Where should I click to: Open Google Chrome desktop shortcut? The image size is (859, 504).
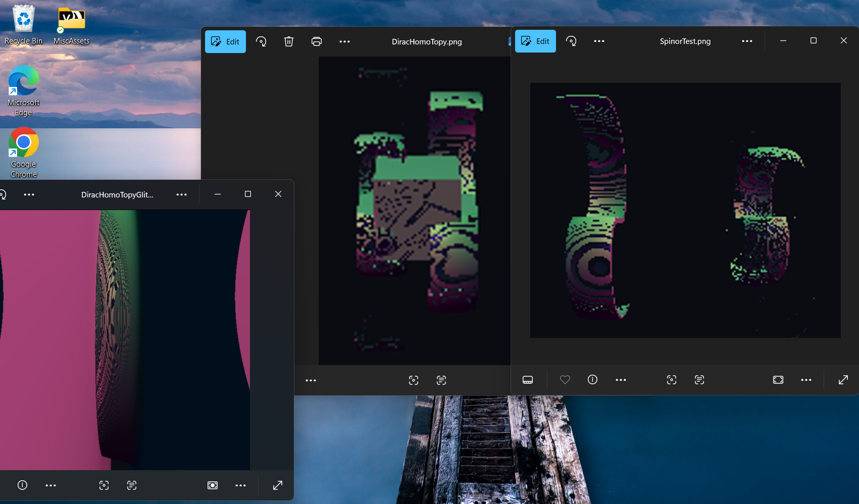[x=24, y=153]
